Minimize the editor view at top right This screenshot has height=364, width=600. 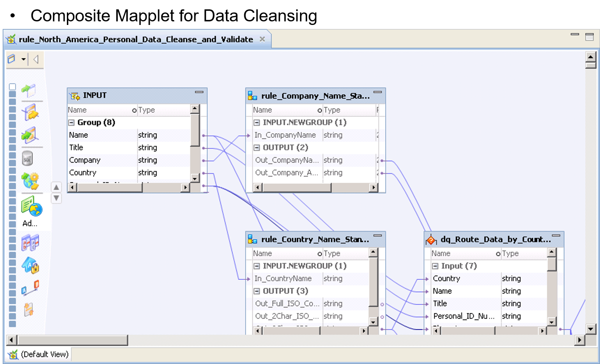tap(575, 34)
